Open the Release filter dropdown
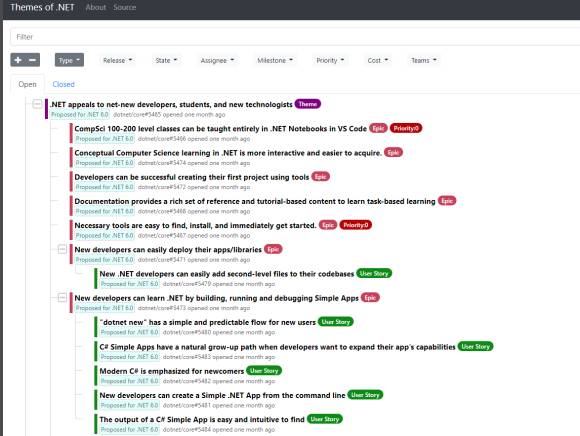The image size is (580, 436). point(117,60)
